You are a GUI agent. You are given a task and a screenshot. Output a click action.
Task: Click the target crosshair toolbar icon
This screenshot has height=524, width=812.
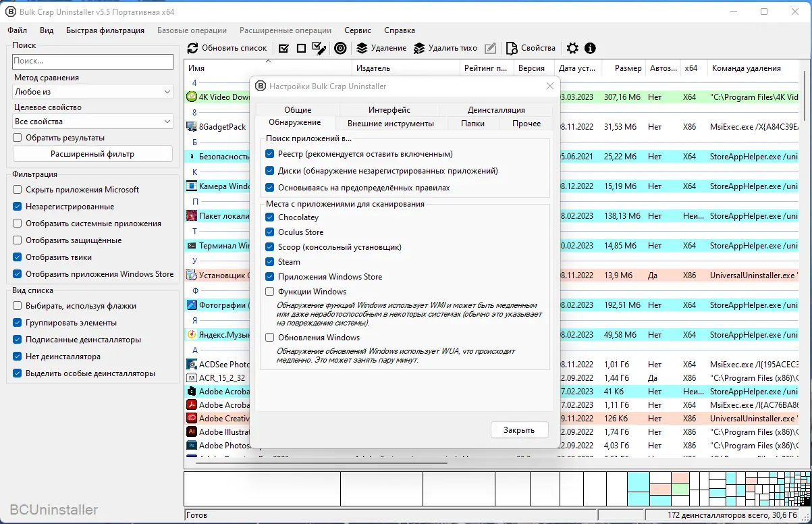[x=341, y=48]
